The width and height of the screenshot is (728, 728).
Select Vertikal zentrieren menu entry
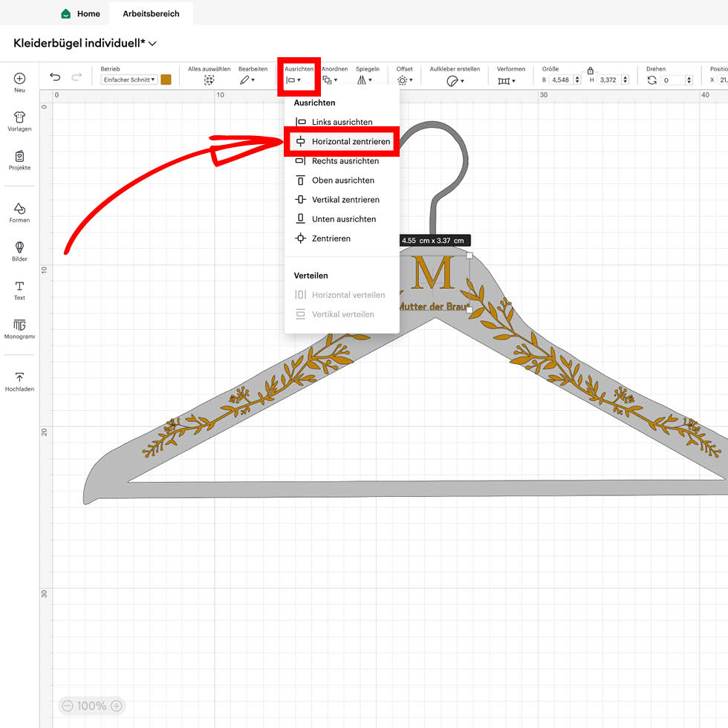click(x=345, y=200)
